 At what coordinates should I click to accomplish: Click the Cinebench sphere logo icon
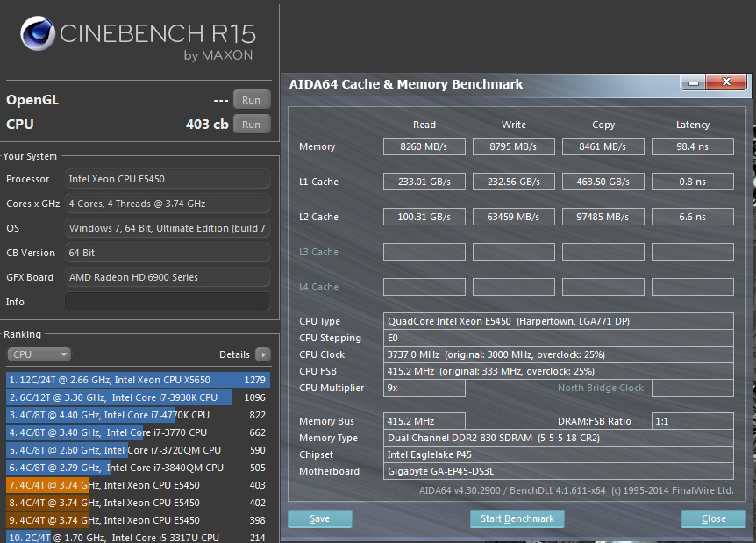36,38
